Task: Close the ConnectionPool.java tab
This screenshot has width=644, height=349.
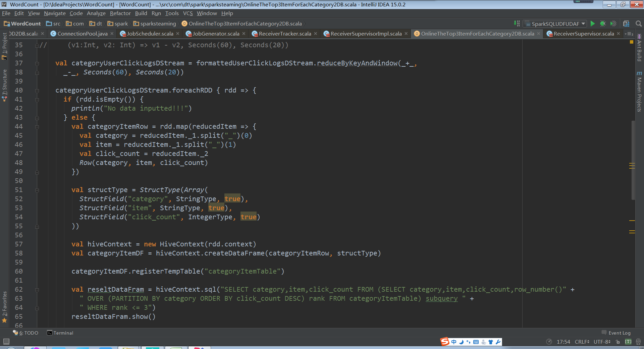Action: coord(112,34)
